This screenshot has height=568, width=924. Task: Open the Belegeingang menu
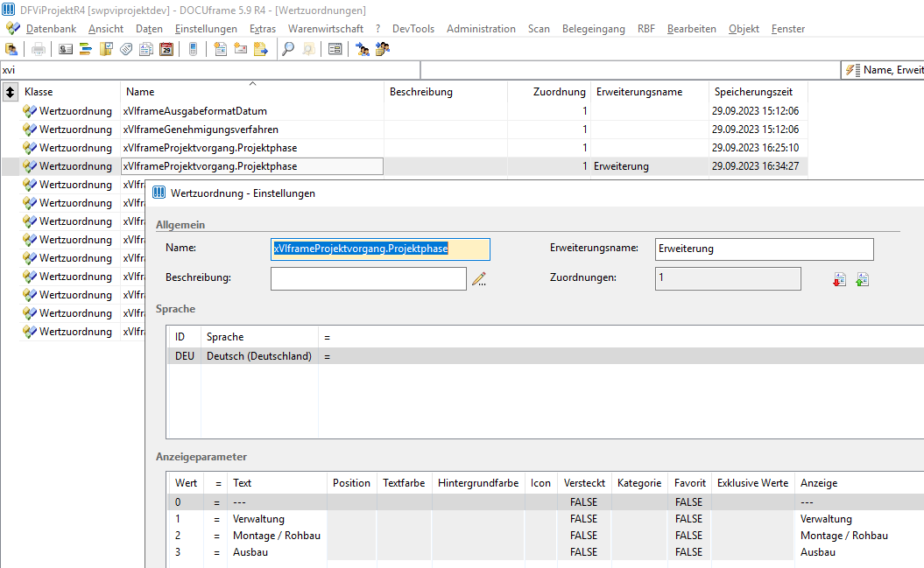594,29
